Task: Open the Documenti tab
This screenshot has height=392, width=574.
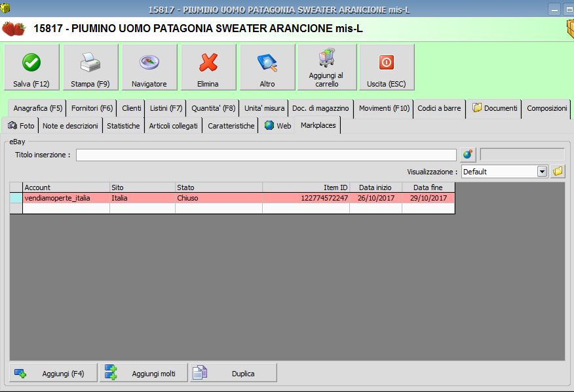Action: coord(495,108)
